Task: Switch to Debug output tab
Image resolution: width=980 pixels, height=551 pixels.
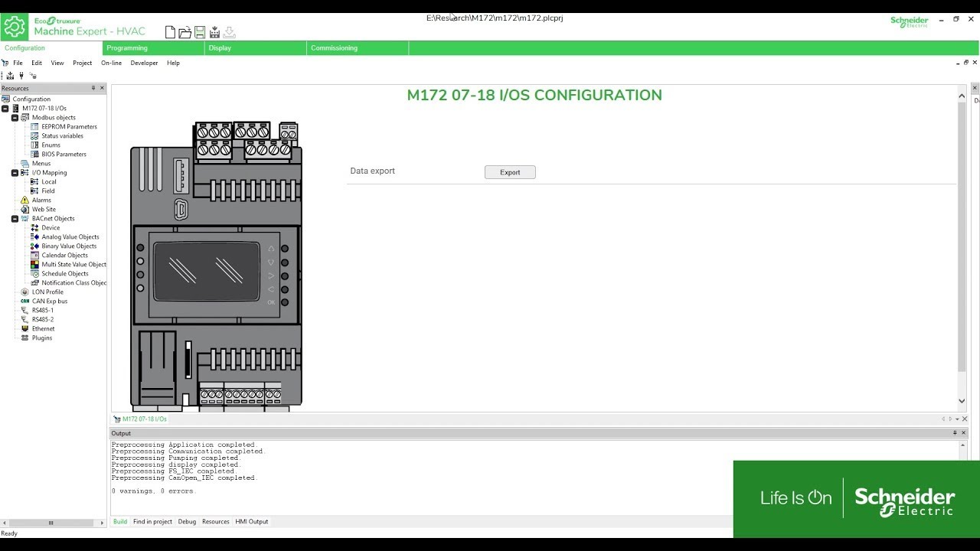Action: (x=187, y=522)
